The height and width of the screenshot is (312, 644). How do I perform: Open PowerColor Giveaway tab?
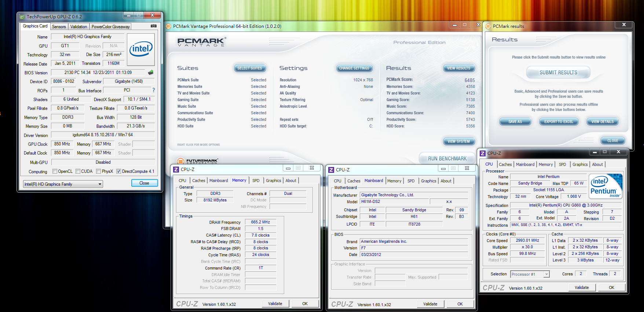pyautogui.click(x=110, y=27)
